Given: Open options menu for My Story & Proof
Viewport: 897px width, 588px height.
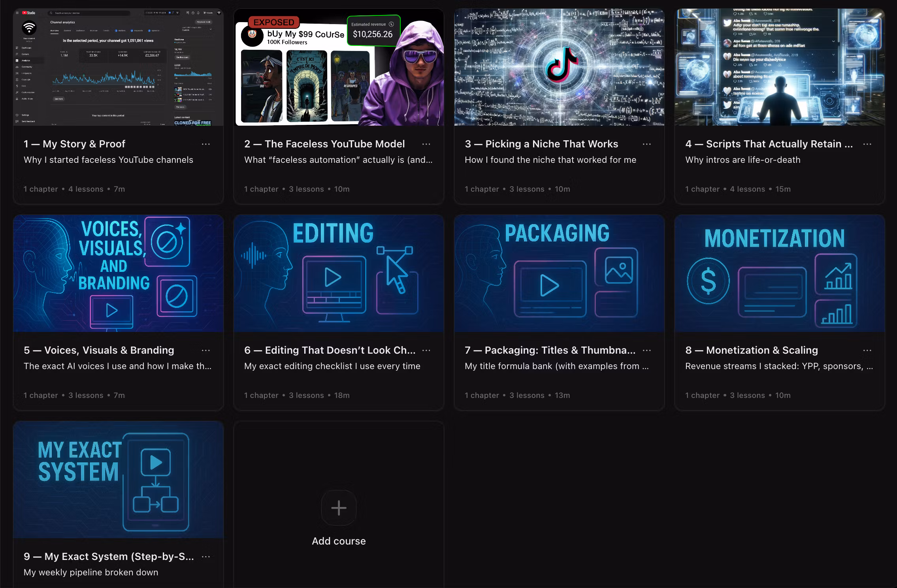Looking at the screenshot, I should (206, 144).
